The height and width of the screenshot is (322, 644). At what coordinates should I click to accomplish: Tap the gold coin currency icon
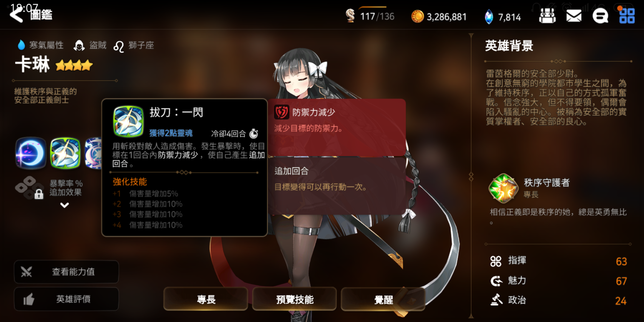pyautogui.click(x=417, y=16)
